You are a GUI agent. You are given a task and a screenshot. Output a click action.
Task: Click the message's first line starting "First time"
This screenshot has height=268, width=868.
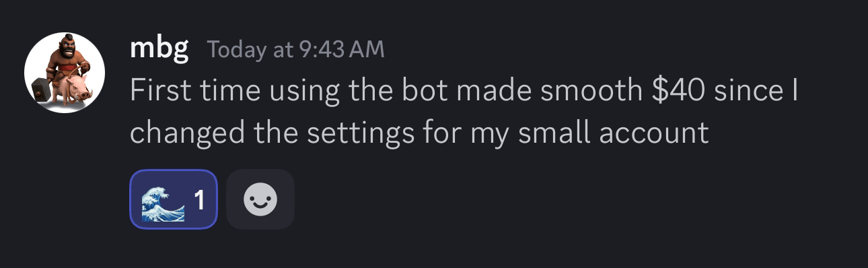pos(464,91)
